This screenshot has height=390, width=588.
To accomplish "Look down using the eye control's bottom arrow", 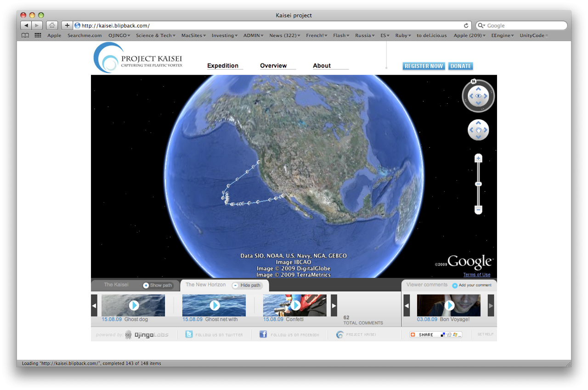I will pos(478,103).
